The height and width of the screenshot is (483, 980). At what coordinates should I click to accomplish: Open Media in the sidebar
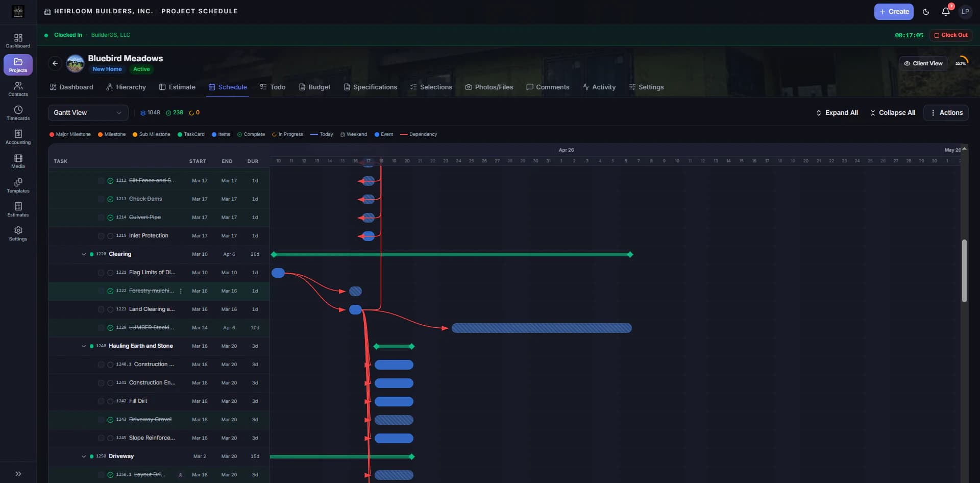click(x=18, y=161)
